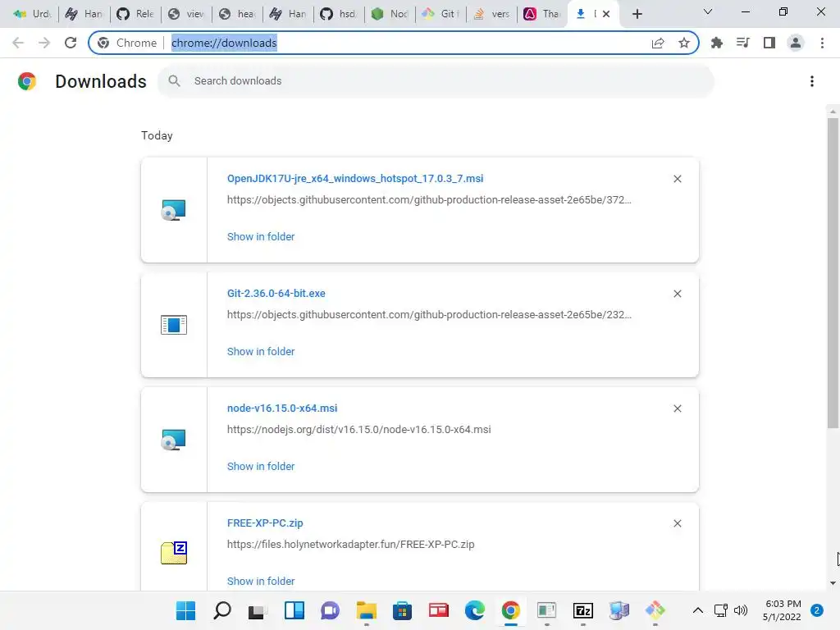The height and width of the screenshot is (630, 840).
Task: Show hidden system tray icons chevron
Action: [697, 610]
